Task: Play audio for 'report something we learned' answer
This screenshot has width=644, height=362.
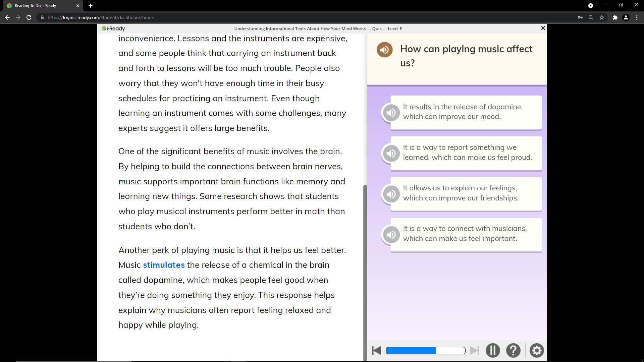Action: [x=391, y=154]
